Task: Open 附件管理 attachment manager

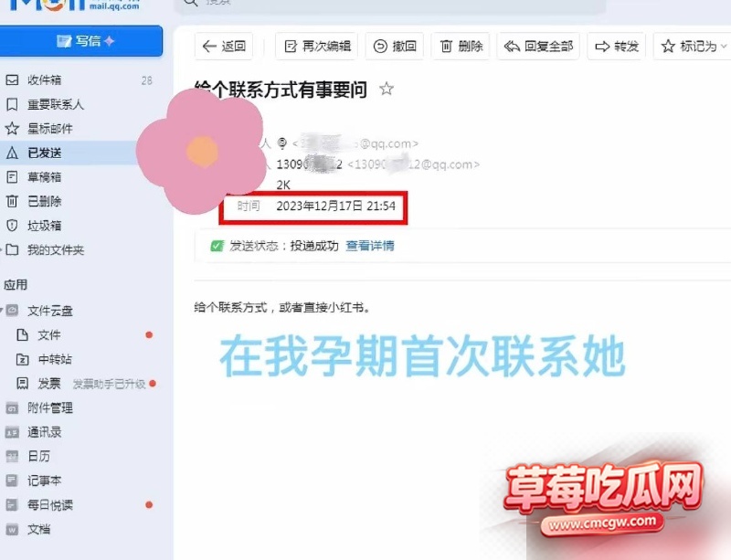Action: 50,408
